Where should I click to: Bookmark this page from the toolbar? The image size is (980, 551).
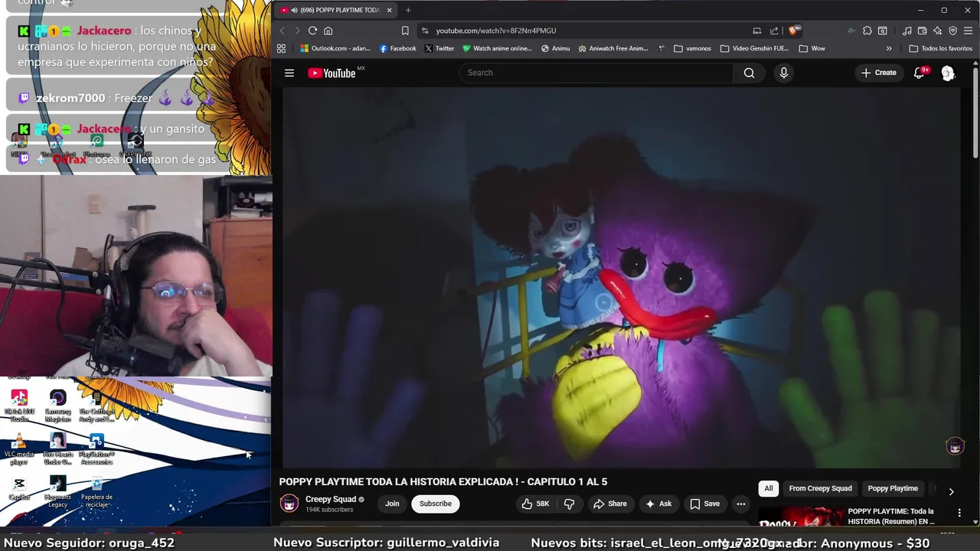point(405,31)
